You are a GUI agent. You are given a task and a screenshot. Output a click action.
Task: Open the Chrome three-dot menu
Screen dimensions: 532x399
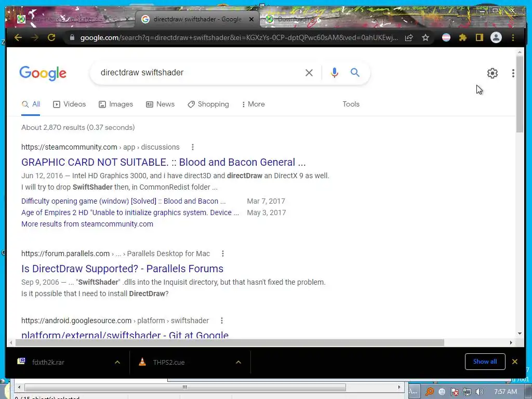tap(513, 37)
